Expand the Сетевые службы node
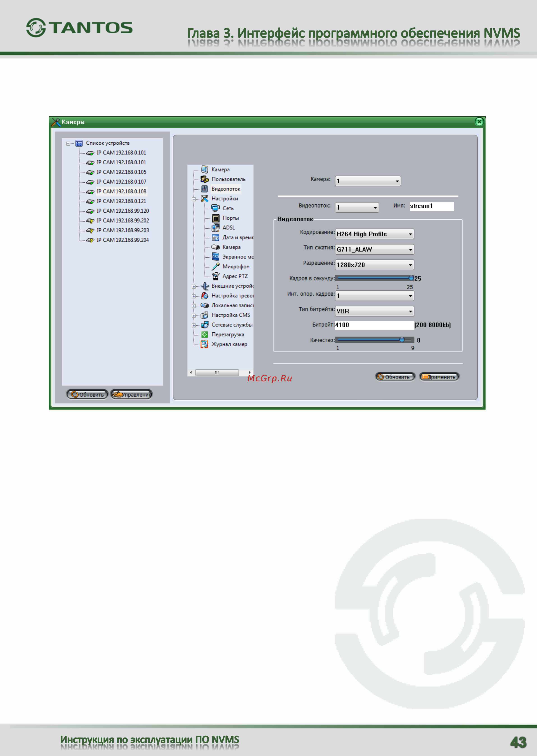537x756 pixels. click(194, 325)
